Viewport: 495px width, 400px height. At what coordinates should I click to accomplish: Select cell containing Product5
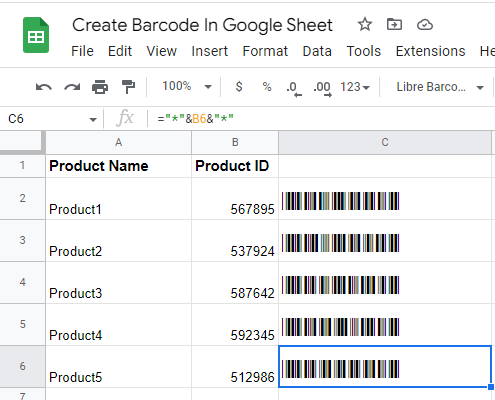118,367
